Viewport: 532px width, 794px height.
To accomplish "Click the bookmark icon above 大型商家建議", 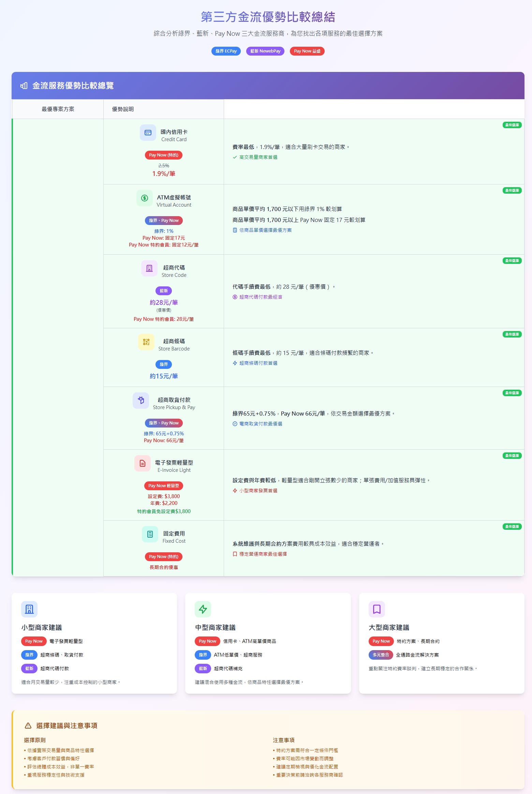I will click(377, 609).
